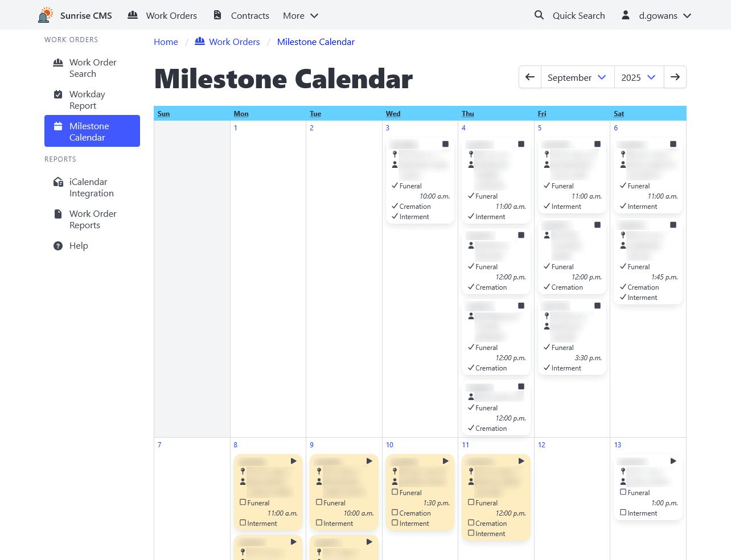This screenshot has width=731, height=560.
Task: Click the Work Orders icon in top navbar
Action: coord(133,15)
